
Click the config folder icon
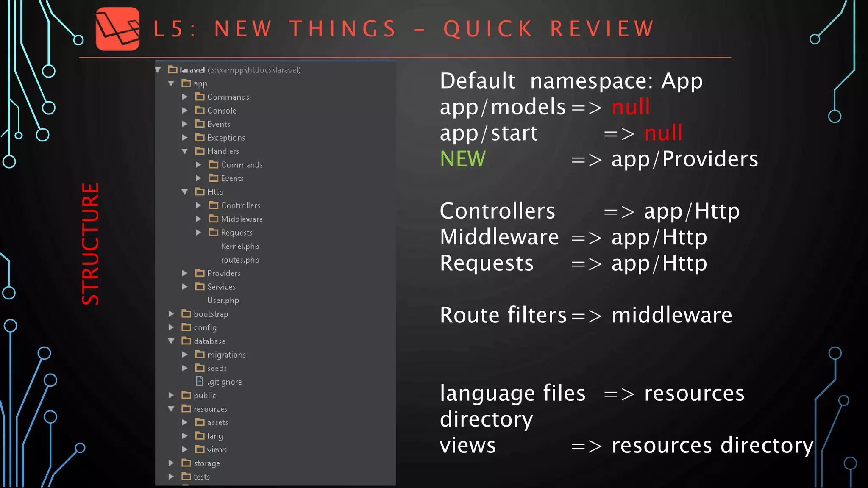pos(186,327)
